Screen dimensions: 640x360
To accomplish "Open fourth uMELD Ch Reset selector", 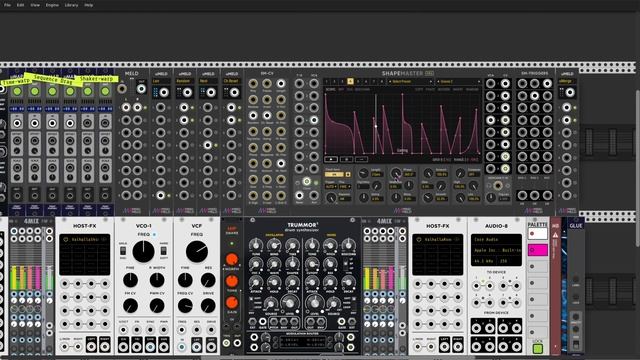I will [232, 81].
